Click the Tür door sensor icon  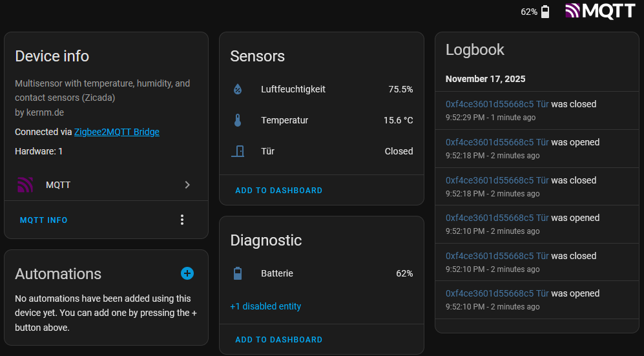[238, 151]
